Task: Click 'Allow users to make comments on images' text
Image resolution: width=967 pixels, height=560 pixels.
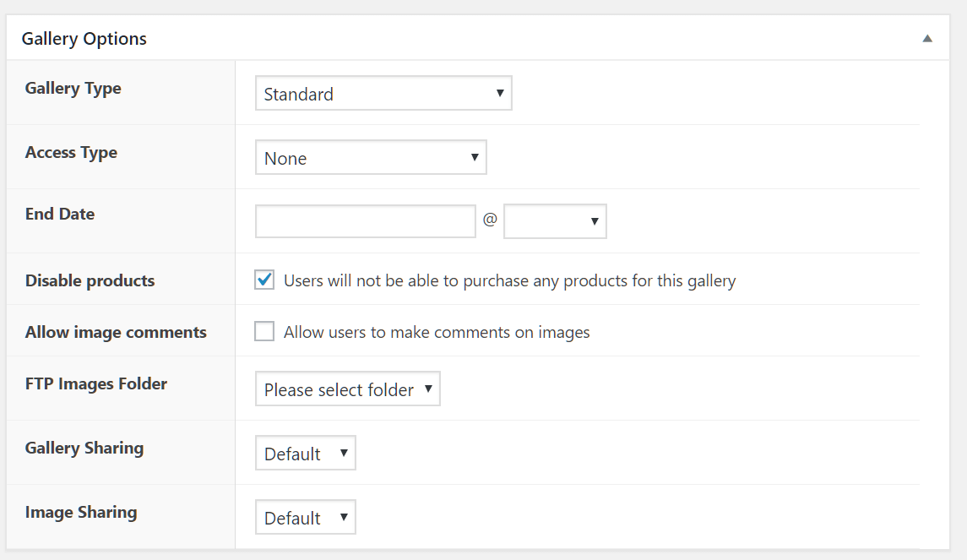Action: [x=437, y=332]
